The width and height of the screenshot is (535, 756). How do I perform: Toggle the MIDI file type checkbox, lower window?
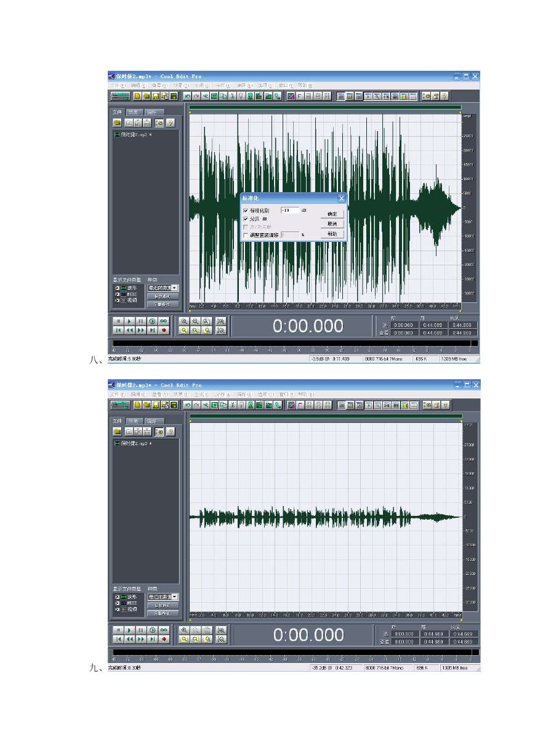click(x=116, y=603)
